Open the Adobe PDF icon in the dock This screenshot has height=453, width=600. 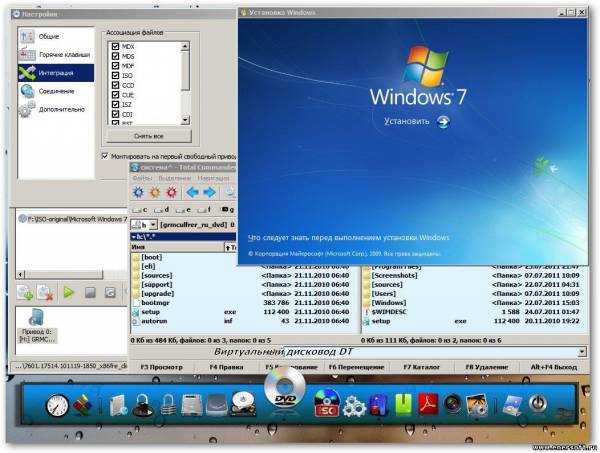click(428, 405)
